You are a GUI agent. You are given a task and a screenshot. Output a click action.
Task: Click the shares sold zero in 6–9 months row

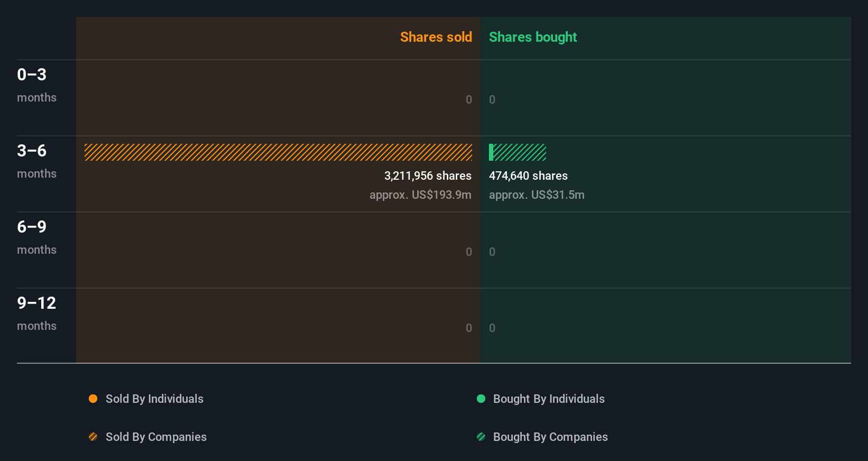pyautogui.click(x=469, y=252)
